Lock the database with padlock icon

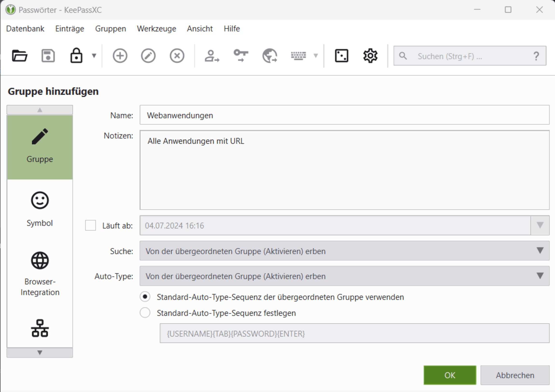(x=76, y=55)
